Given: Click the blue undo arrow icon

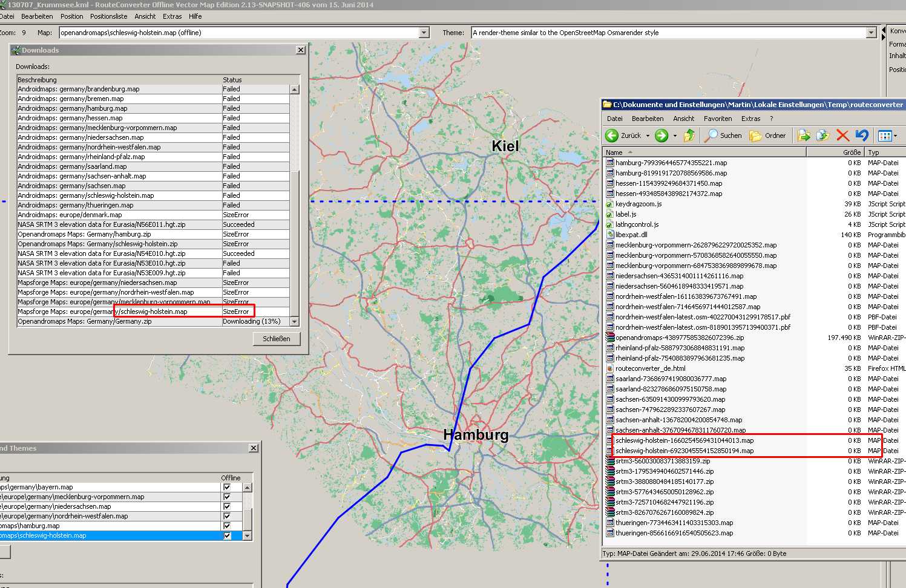Looking at the screenshot, I should (862, 136).
